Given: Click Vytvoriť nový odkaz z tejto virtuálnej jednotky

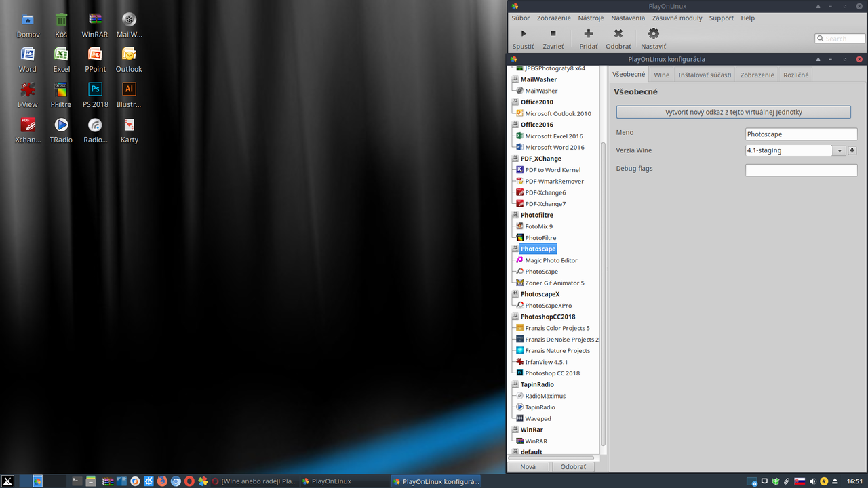Looking at the screenshot, I should point(733,112).
